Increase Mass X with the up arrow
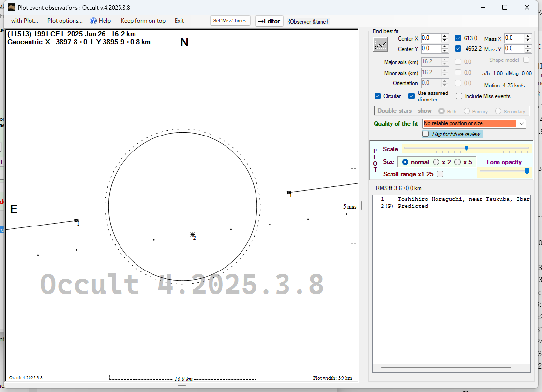Screen dimensions: 542x392 [528, 36]
